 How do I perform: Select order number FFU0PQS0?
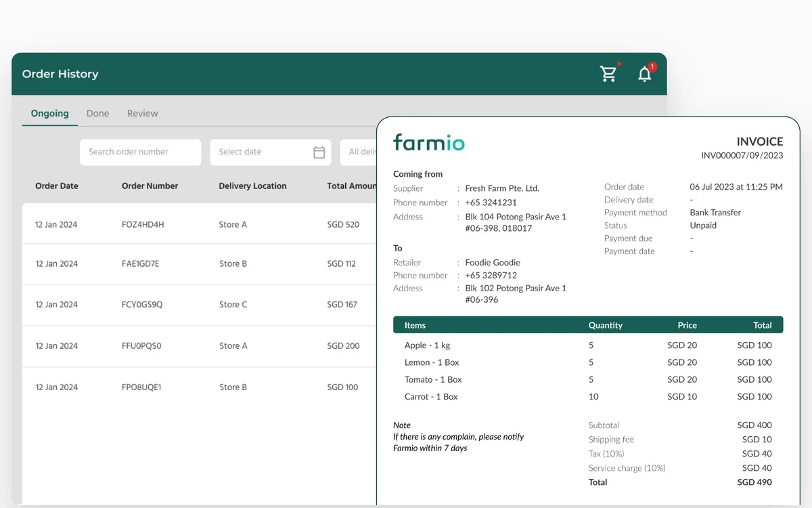click(x=141, y=345)
